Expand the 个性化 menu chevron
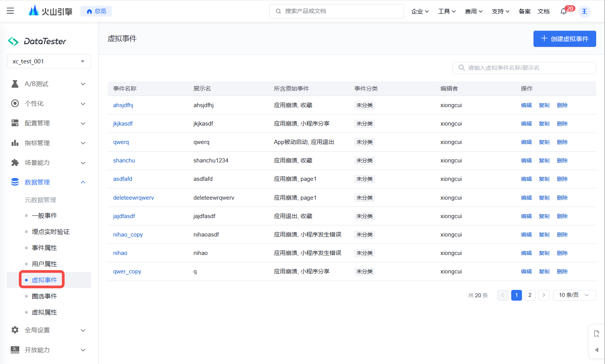This screenshot has height=364, width=605. tap(83, 104)
